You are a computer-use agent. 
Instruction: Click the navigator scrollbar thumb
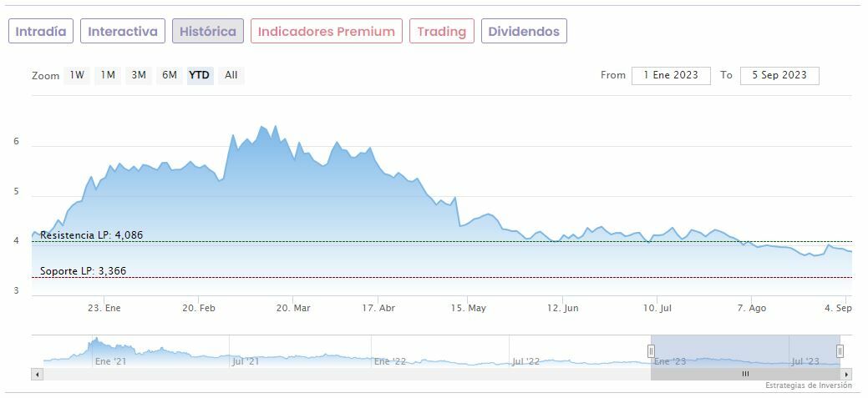(x=745, y=375)
